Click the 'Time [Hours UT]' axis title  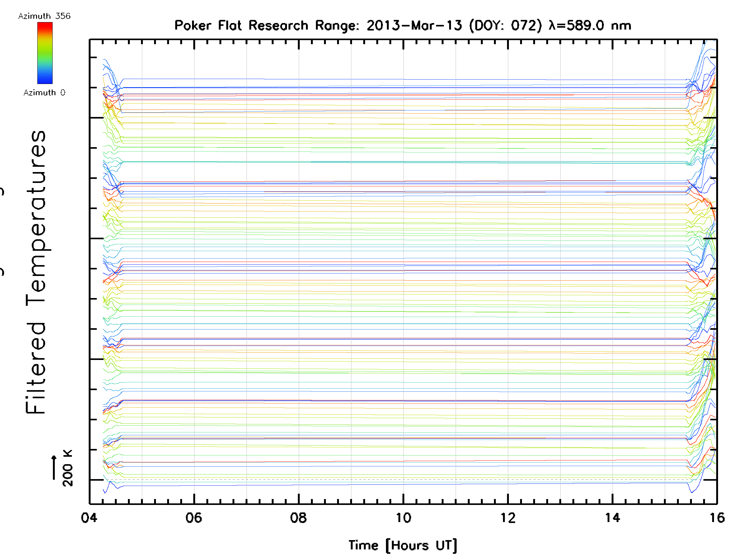click(x=403, y=545)
